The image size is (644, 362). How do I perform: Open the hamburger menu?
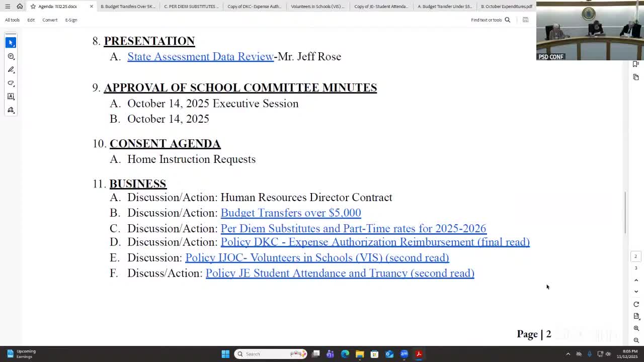8,6
